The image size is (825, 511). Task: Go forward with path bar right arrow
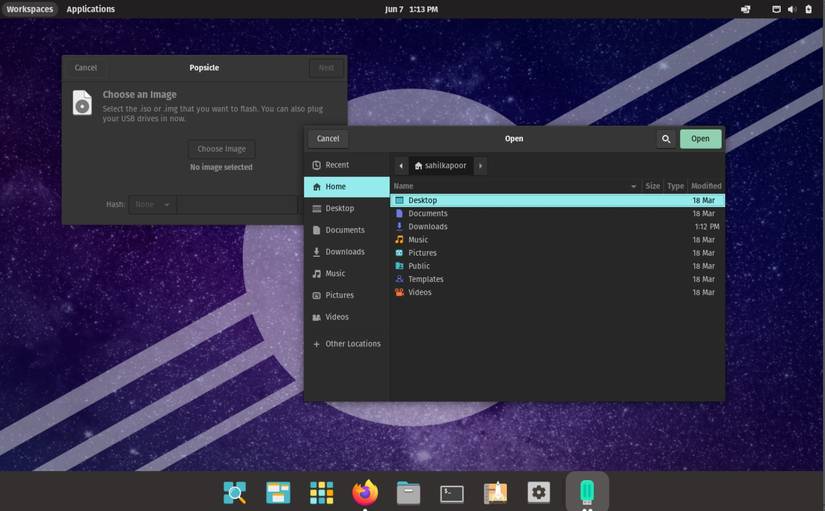pos(480,166)
